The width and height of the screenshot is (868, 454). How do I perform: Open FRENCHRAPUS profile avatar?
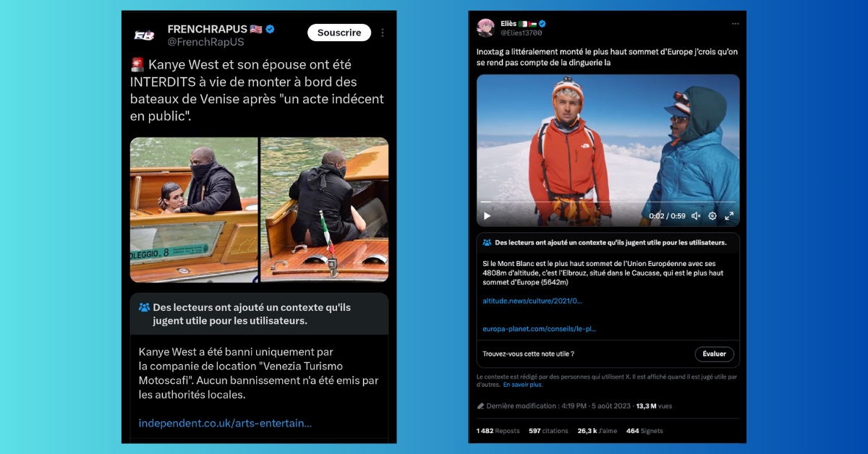[x=144, y=35]
